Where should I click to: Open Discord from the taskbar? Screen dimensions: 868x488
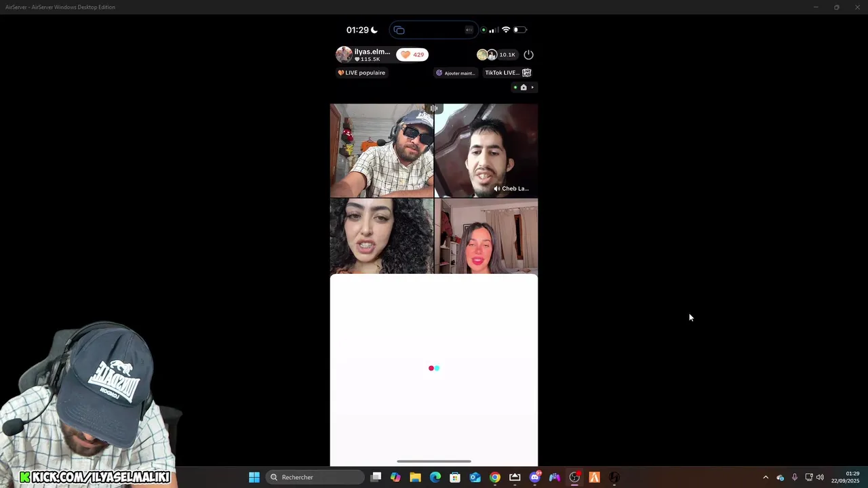pyautogui.click(x=535, y=477)
